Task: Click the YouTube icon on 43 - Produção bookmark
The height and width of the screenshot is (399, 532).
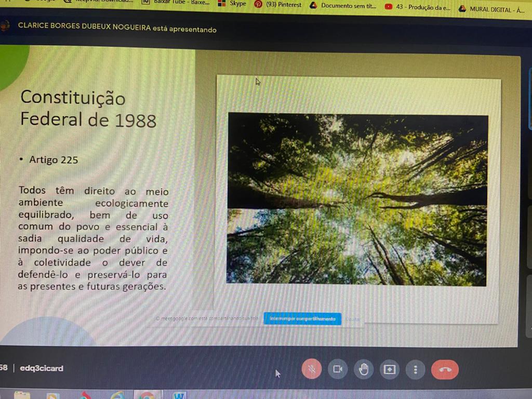Action: [389, 6]
